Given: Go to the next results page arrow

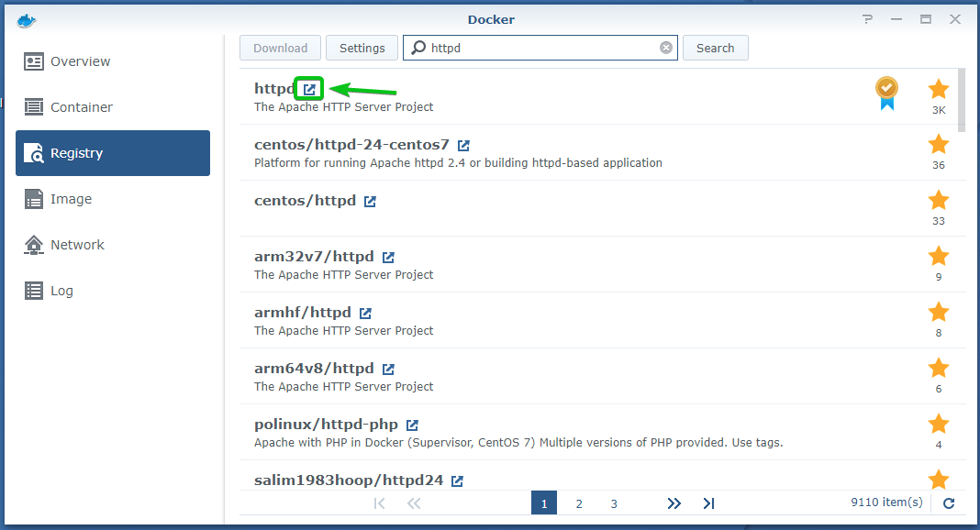Looking at the screenshot, I should [674, 503].
